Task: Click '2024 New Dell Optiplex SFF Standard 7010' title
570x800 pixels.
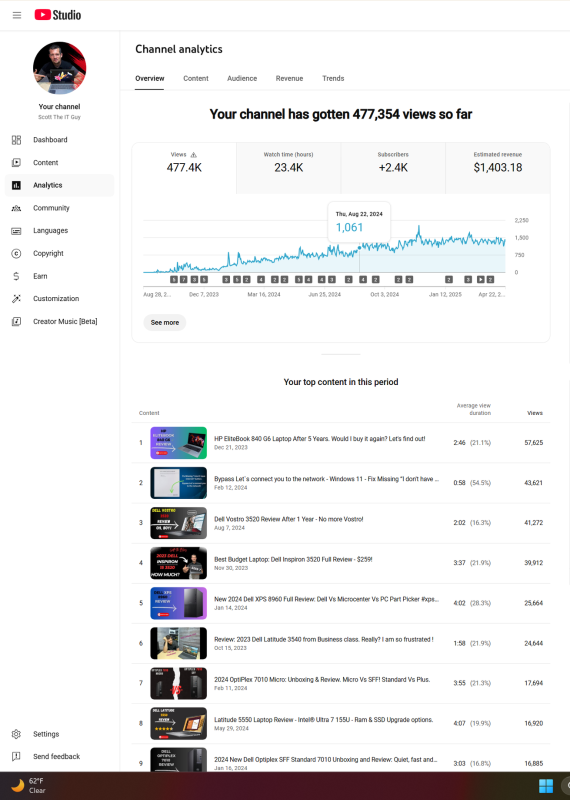Action: [x=326, y=760]
